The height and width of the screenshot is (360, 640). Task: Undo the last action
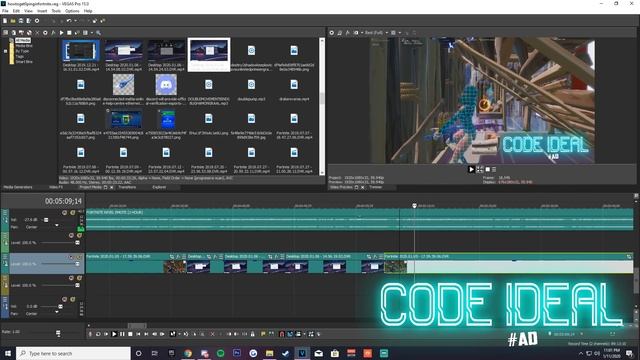tap(69, 21)
